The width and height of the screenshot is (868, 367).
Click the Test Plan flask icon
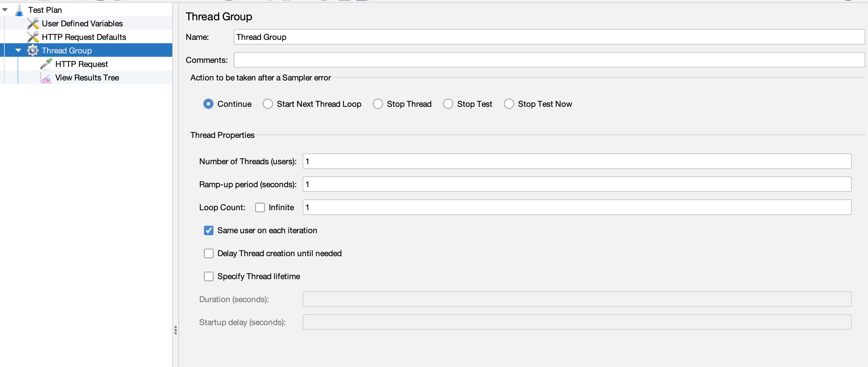point(20,10)
